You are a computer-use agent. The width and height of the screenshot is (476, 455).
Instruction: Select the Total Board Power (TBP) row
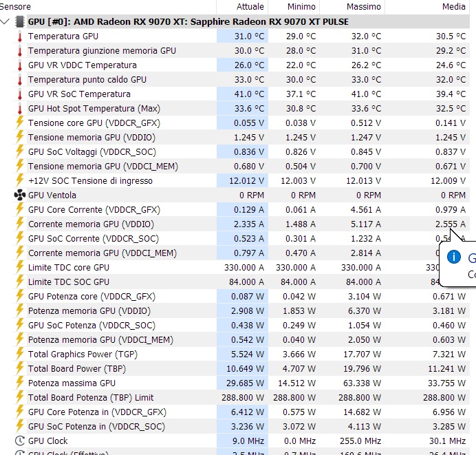click(241, 368)
